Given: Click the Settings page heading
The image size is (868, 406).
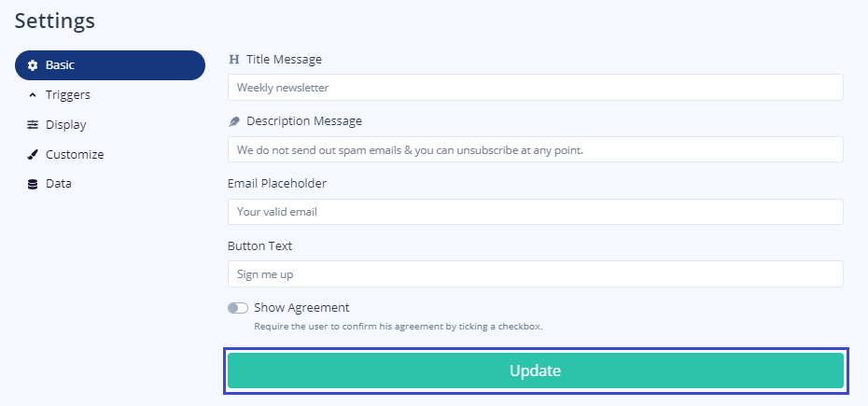Looking at the screenshot, I should tap(54, 20).
